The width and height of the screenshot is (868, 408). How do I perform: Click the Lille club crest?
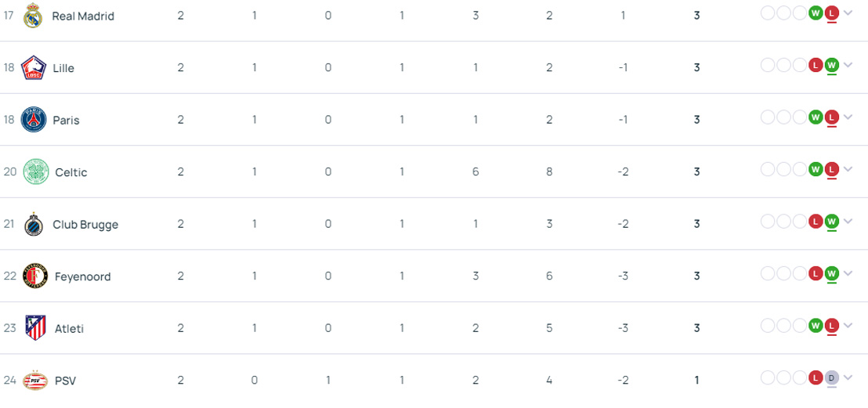pyautogui.click(x=34, y=68)
